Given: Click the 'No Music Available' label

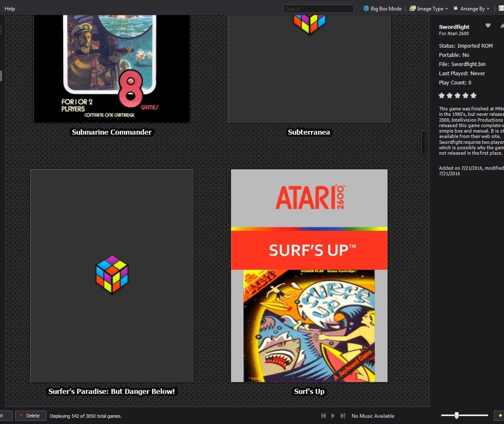Looking at the screenshot, I should click(373, 416).
